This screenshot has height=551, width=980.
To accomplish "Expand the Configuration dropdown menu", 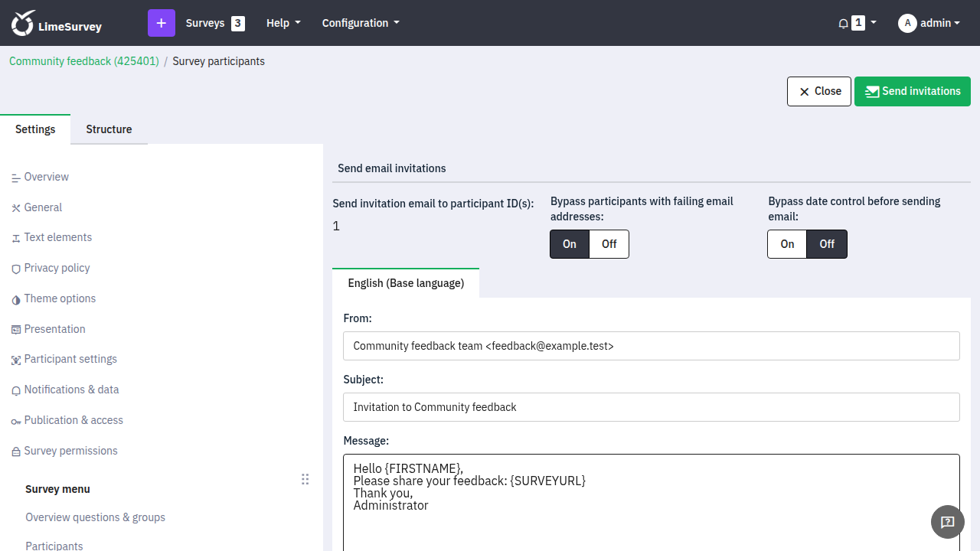I will 361,23.
